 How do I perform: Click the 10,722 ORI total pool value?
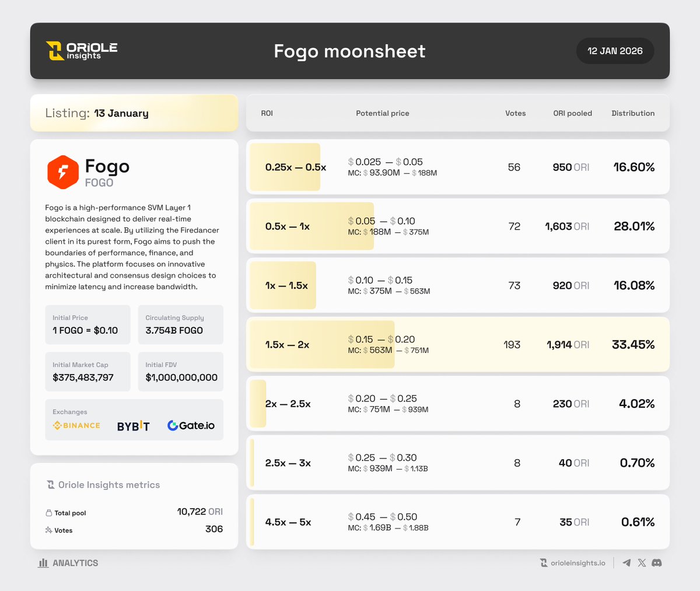199,512
